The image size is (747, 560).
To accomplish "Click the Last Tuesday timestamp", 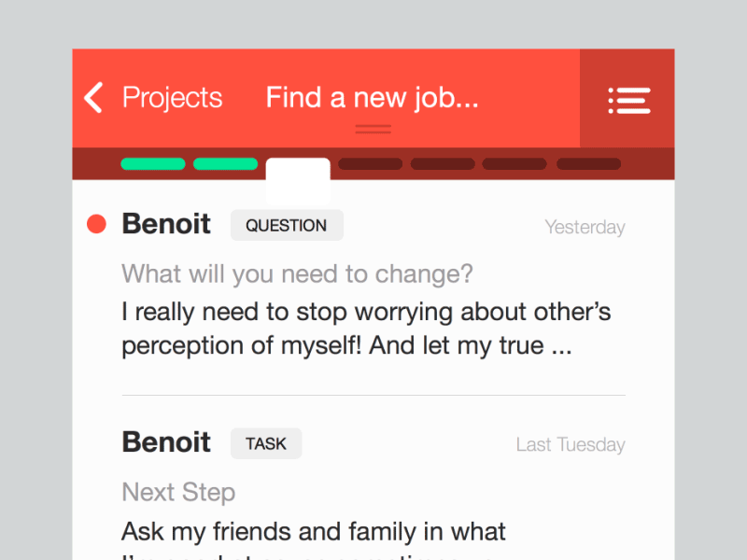I will pyautogui.click(x=571, y=445).
